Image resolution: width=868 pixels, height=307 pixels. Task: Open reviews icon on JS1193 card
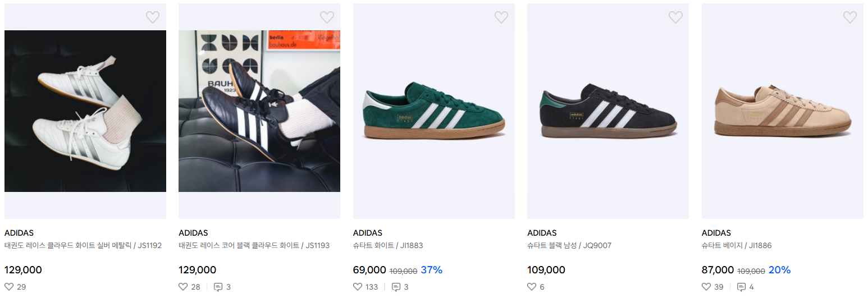[x=218, y=287]
